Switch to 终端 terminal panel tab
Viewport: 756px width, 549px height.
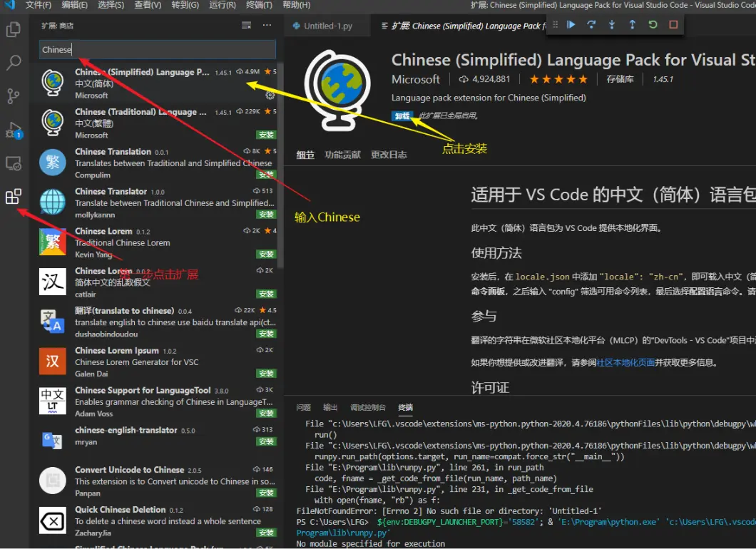[406, 407]
